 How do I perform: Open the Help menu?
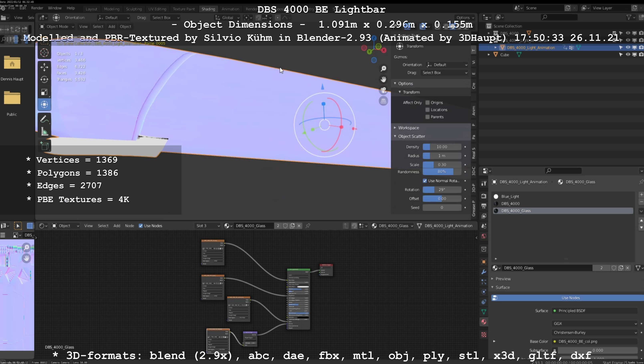coord(71,8)
